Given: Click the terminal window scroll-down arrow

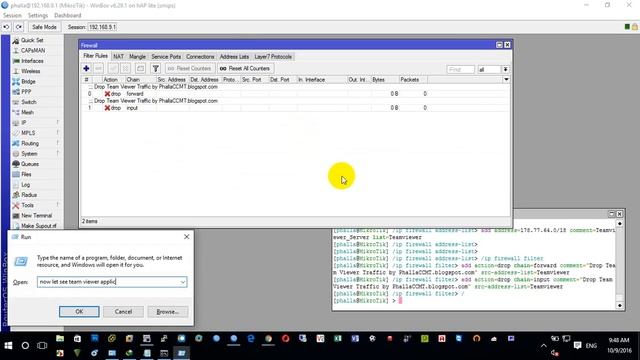Looking at the screenshot, I should pos(619,305).
